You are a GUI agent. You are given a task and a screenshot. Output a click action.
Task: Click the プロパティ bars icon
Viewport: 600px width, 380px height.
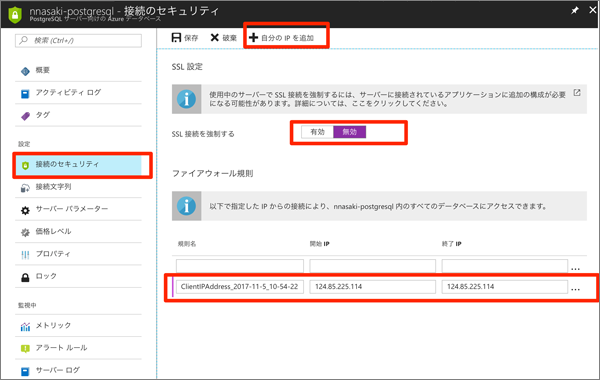click(25, 255)
